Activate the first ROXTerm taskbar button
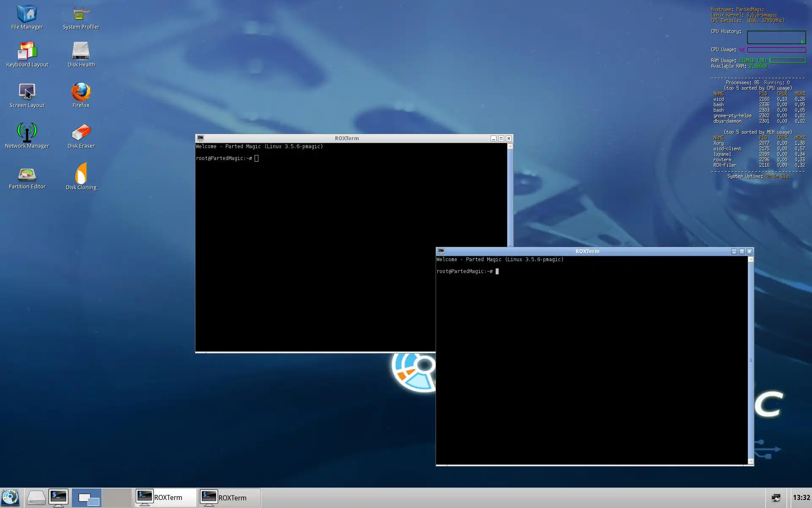 pos(165,497)
